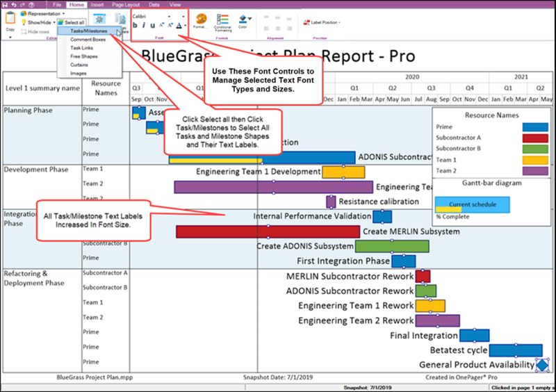Click the Format painter palette icon
This screenshot has width=556, height=392.
click(201, 19)
